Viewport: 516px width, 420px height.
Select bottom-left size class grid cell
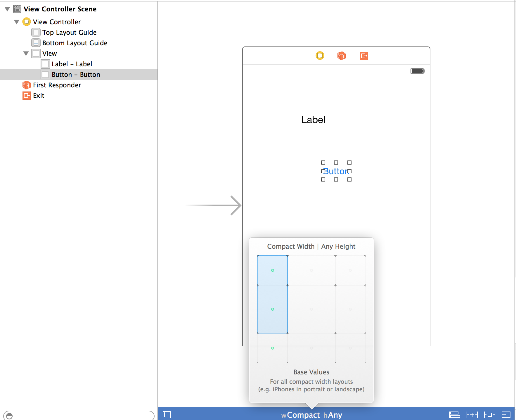(x=273, y=348)
